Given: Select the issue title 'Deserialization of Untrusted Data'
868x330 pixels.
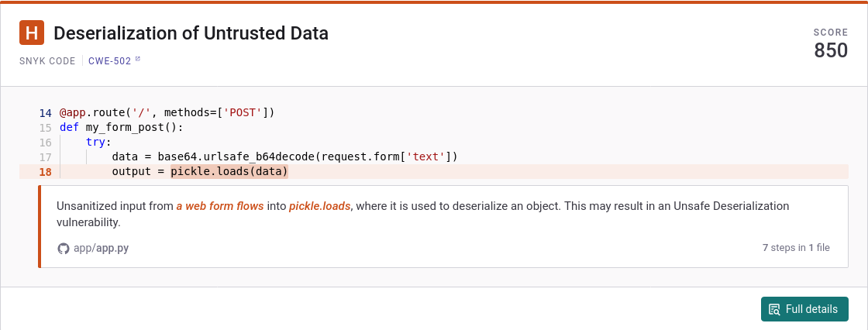Looking at the screenshot, I should point(191,33).
